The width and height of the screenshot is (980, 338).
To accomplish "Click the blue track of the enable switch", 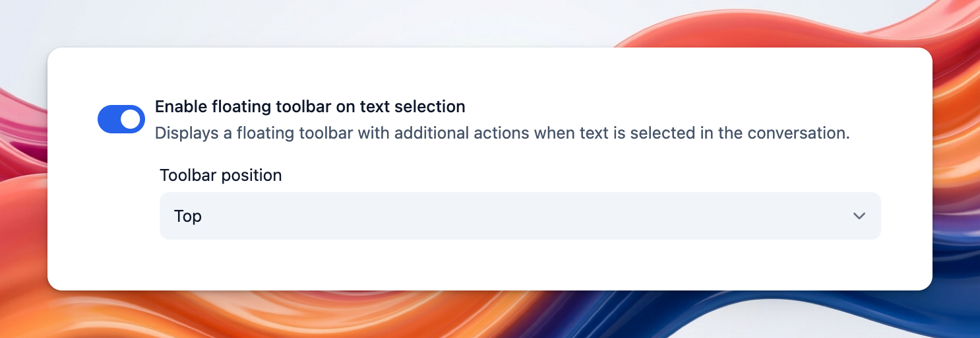I will (109, 119).
